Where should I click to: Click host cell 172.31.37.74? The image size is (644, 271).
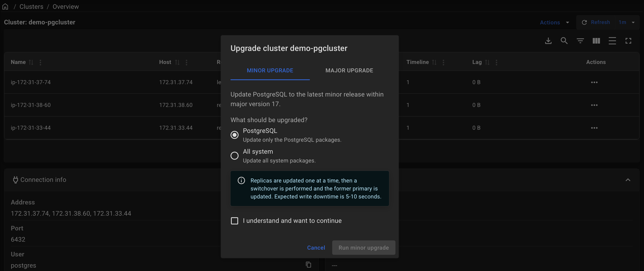tap(176, 82)
